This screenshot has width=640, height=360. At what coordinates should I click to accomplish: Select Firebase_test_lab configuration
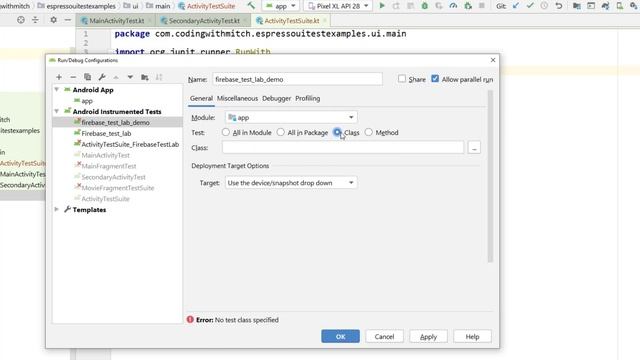pos(106,133)
